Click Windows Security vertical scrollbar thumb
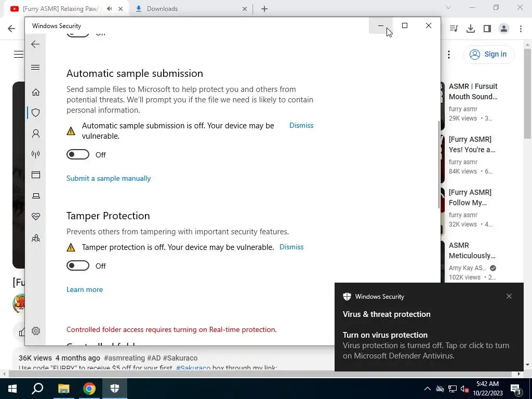 click(439, 165)
